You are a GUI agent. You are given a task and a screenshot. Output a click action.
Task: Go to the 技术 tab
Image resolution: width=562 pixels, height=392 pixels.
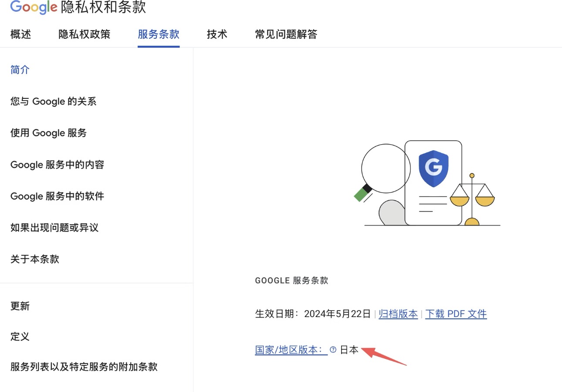pyautogui.click(x=217, y=34)
